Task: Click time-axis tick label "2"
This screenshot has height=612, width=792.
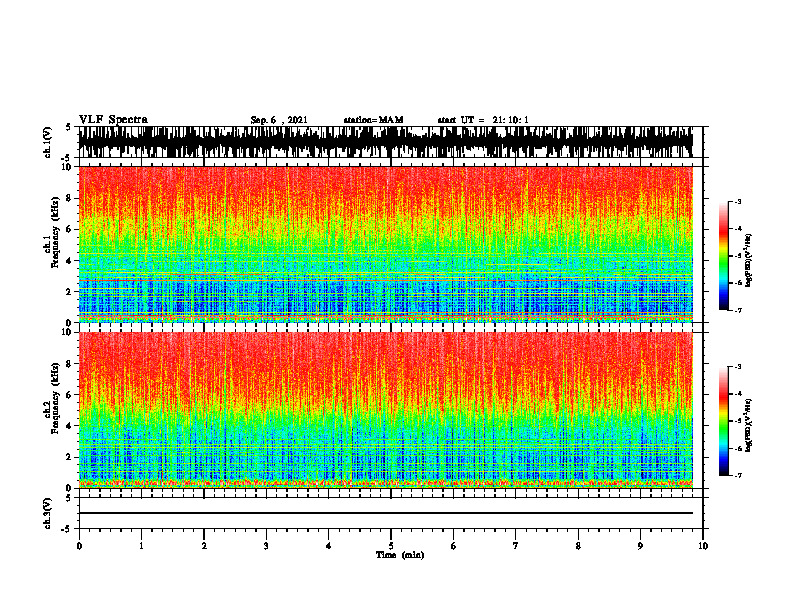Action: (204, 546)
